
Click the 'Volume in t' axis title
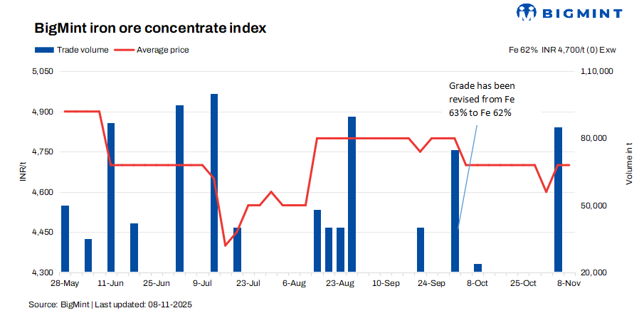click(629, 164)
